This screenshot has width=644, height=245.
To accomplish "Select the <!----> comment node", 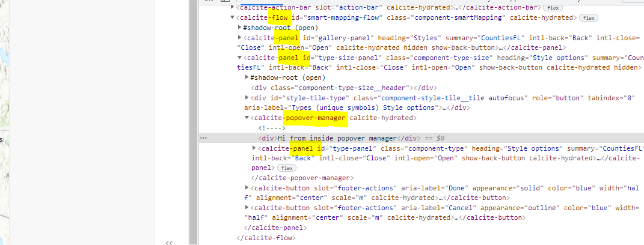I will coord(271,128).
